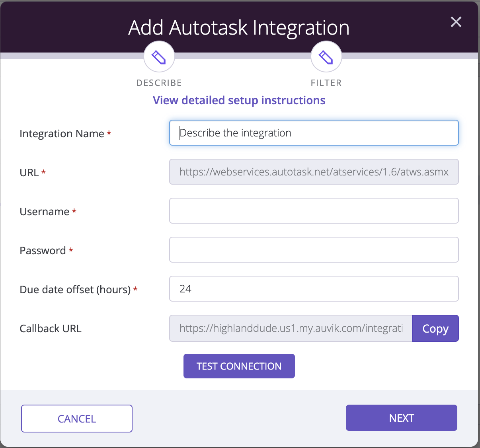Image resolution: width=480 pixels, height=448 pixels.
Task: Select the DESCRIBE step label
Action: pyautogui.click(x=159, y=83)
